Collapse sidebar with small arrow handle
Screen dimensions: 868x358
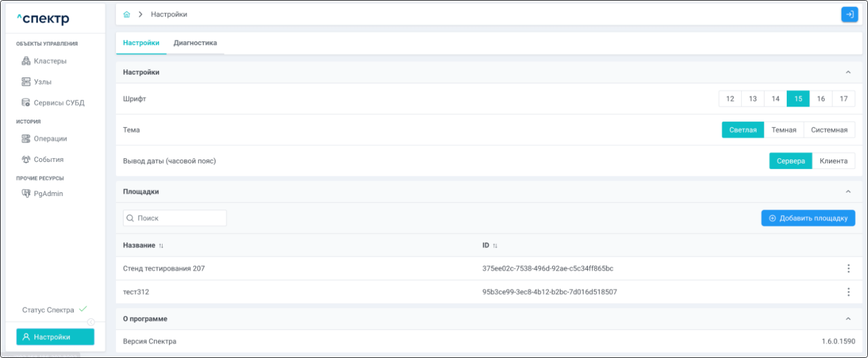click(91, 322)
